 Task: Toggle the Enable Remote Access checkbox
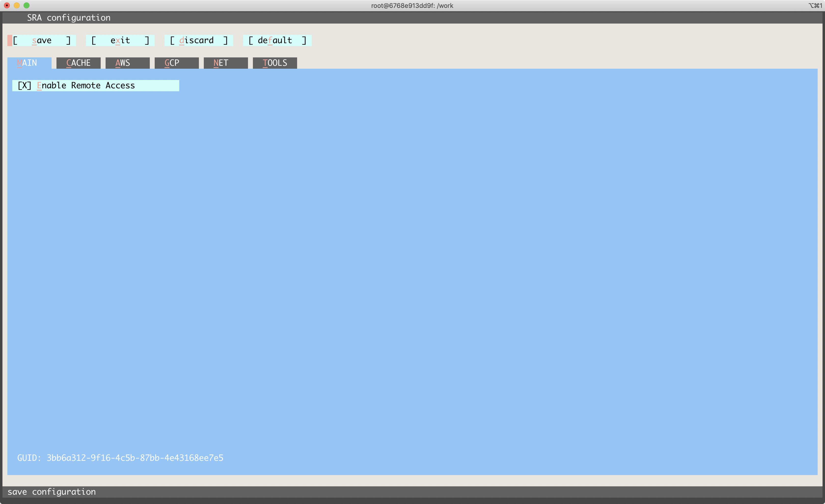coord(25,86)
